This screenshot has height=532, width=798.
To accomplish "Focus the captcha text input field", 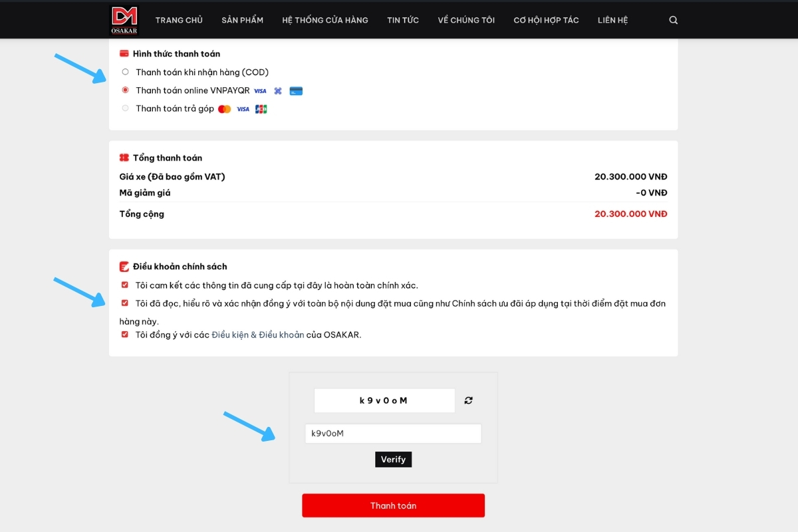I will 393,434.
